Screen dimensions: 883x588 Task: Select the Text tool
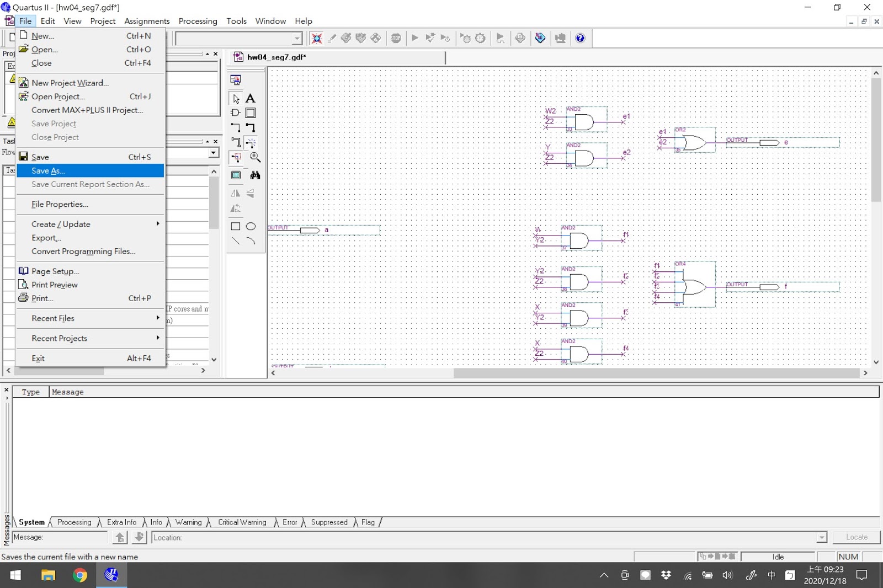251,99
